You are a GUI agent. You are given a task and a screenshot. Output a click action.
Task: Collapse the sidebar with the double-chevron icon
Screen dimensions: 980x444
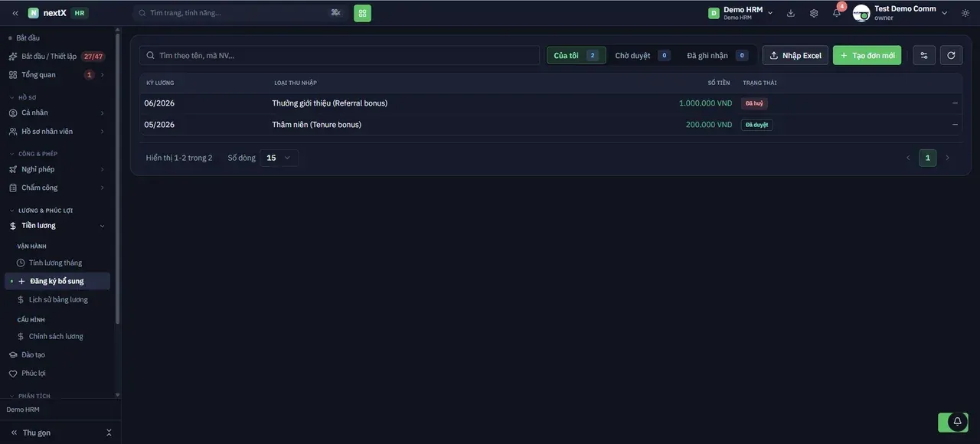(15, 13)
